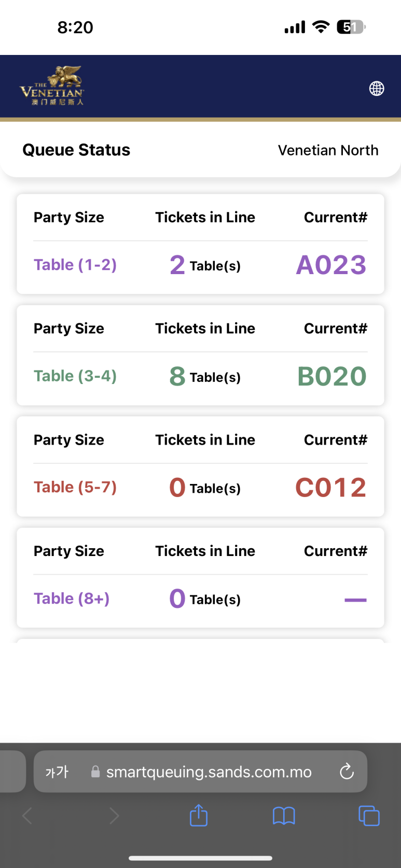Open the globe language selector icon
The image size is (401, 868).
[x=377, y=89]
